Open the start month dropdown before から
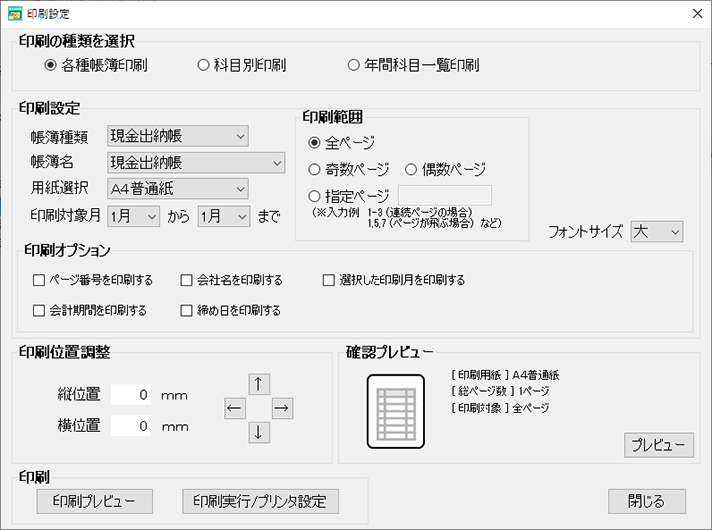Viewport: 712px width, 530px height. 134,216
